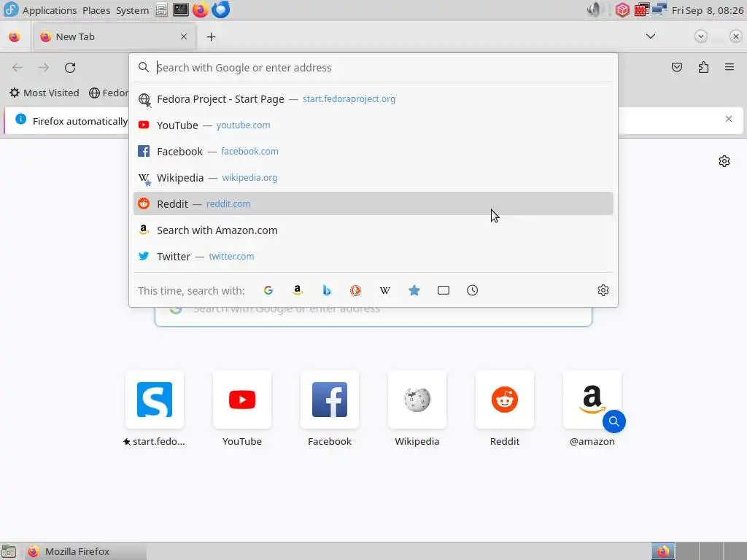Image resolution: width=747 pixels, height=560 pixels.
Task: Search in open Tabs icon
Action: tap(443, 290)
